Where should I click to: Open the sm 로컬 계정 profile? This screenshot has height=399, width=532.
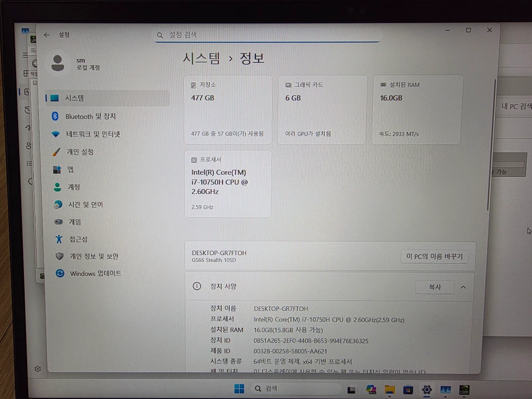click(76, 63)
